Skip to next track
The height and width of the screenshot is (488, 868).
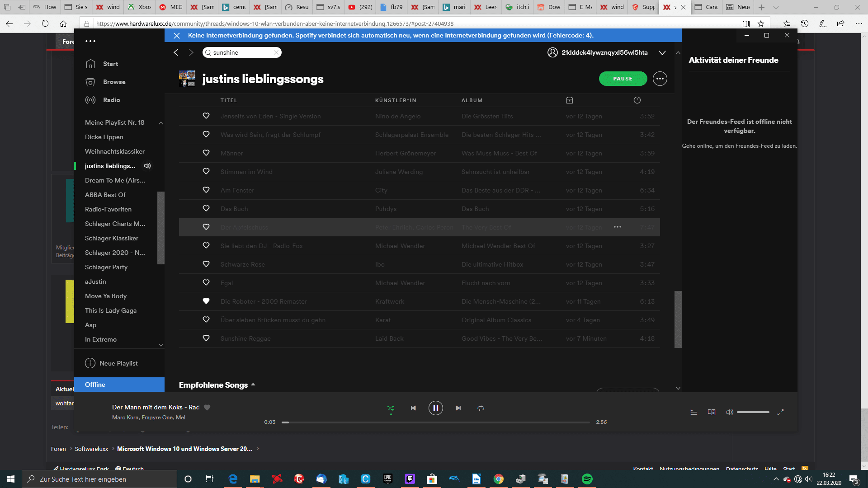pyautogui.click(x=458, y=408)
